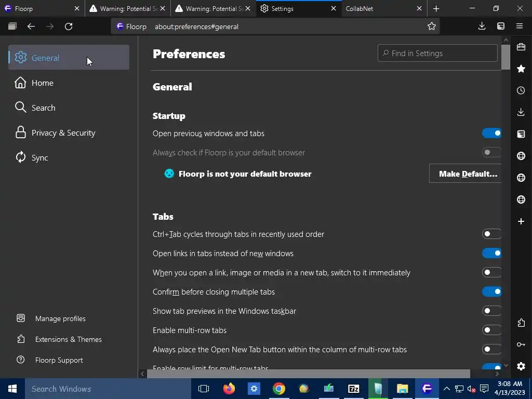Click the Find in Settings search box
The width and height of the screenshot is (532, 399).
coord(437,54)
